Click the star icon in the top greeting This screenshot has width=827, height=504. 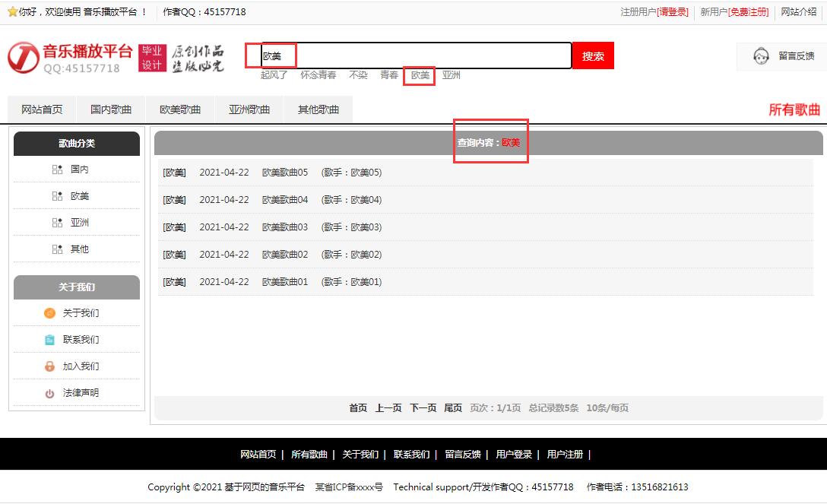tap(13, 11)
